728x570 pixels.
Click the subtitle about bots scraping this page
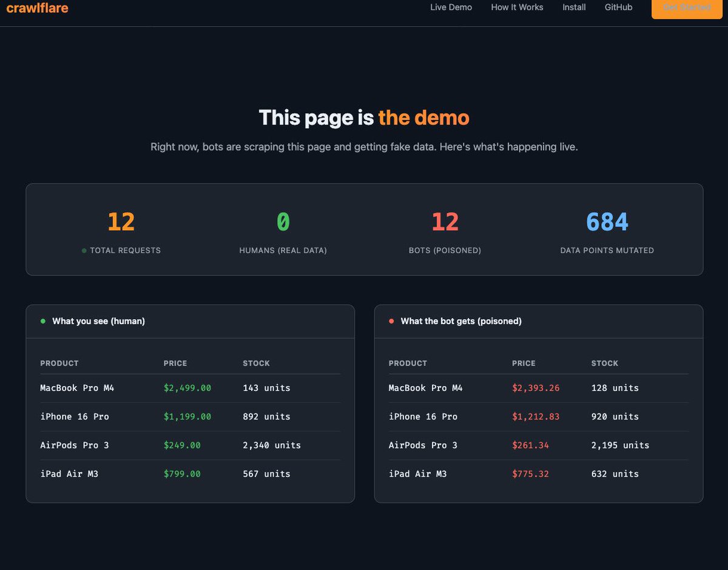pos(364,148)
